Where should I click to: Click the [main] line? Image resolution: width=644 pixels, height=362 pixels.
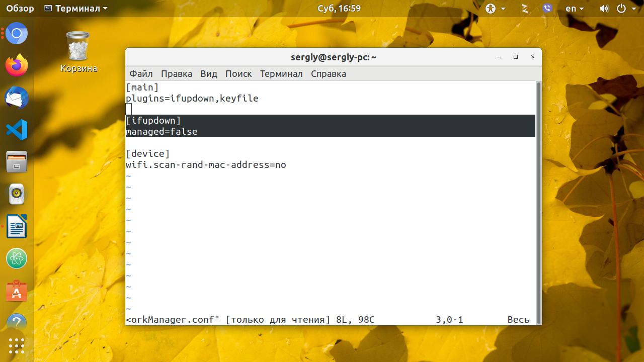(x=142, y=87)
